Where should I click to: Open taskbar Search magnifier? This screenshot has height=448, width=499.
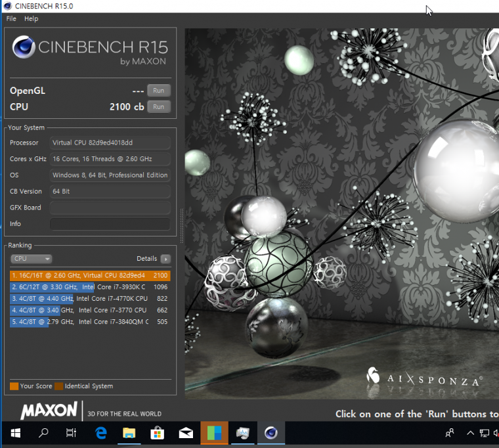[x=43, y=433]
